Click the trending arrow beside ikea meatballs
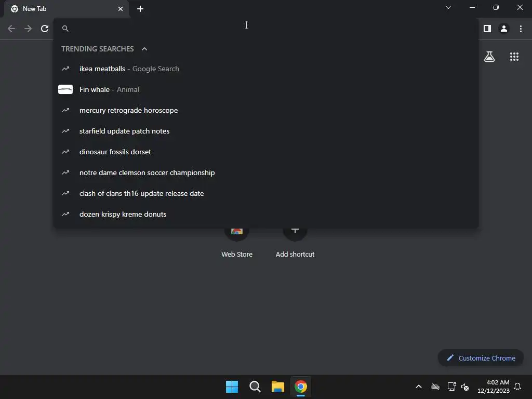This screenshot has height=399, width=532. click(x=65, y=69)
